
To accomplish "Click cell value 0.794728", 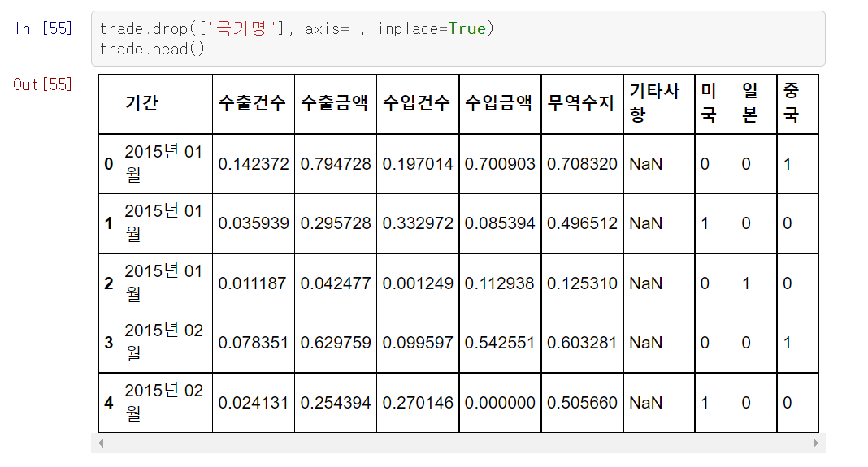I will (x=336, y=164).
